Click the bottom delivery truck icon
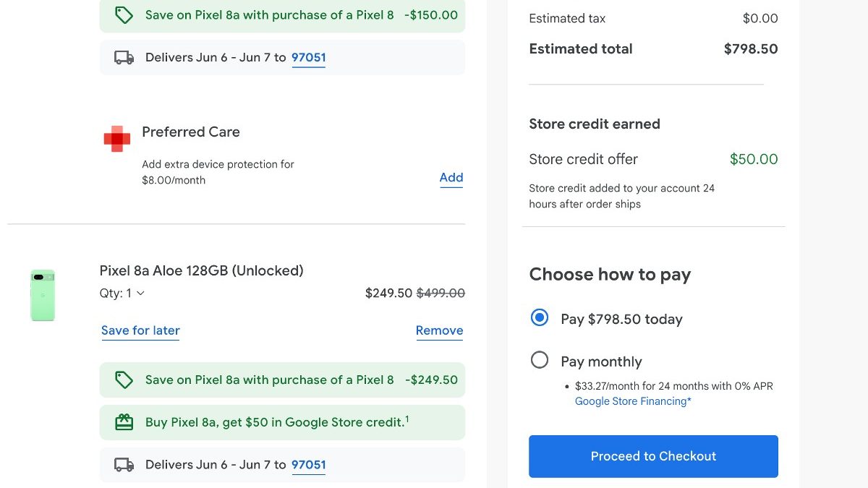This screenshot has width=868, height=488. click(x=124, y=465)
